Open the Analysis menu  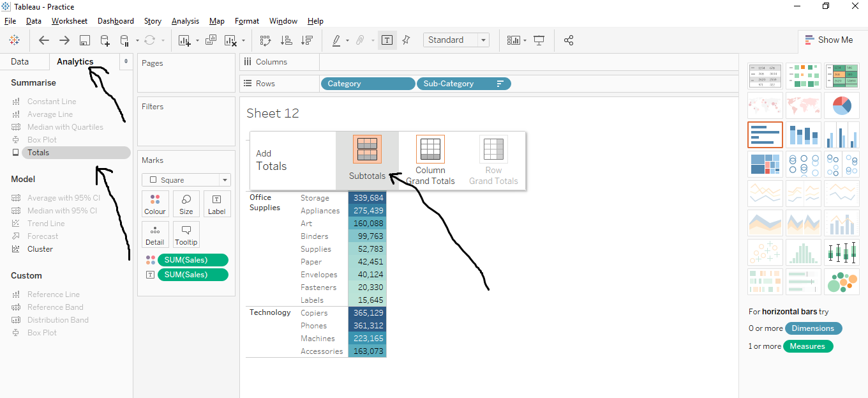(185, 20)
